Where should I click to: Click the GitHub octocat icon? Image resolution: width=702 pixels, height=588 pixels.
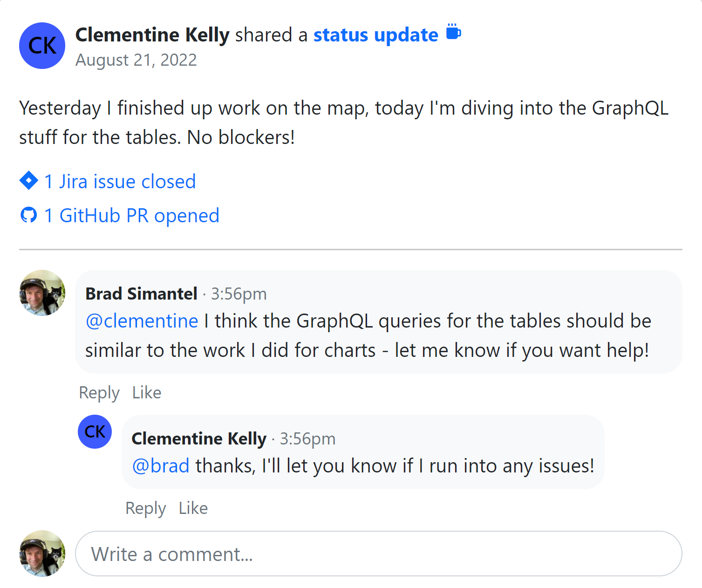[29, 215]
